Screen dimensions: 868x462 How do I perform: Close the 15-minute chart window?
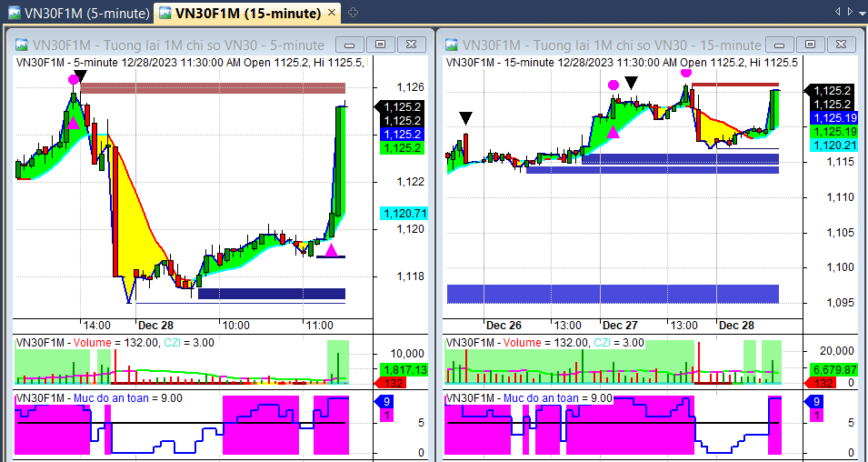841,45
